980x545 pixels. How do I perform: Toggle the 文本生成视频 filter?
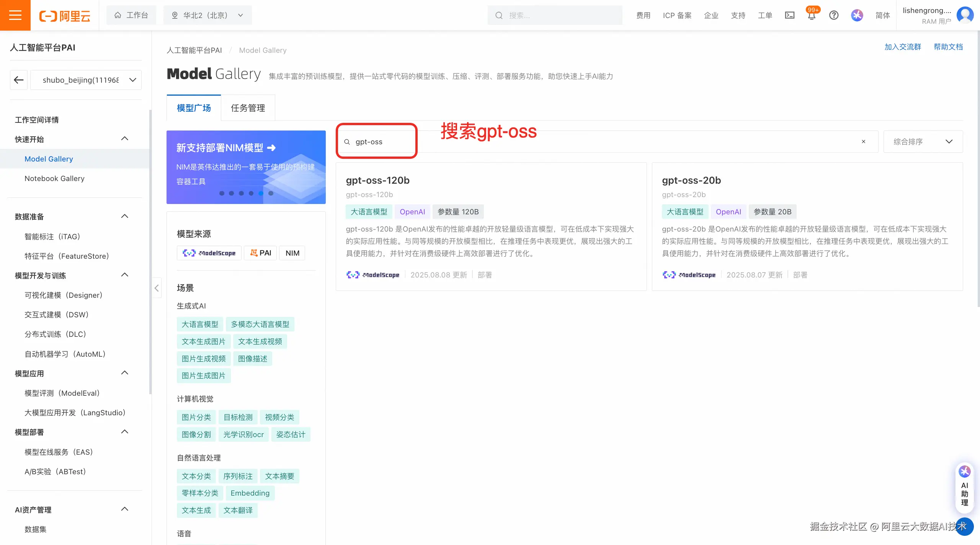tap(260, 341)
